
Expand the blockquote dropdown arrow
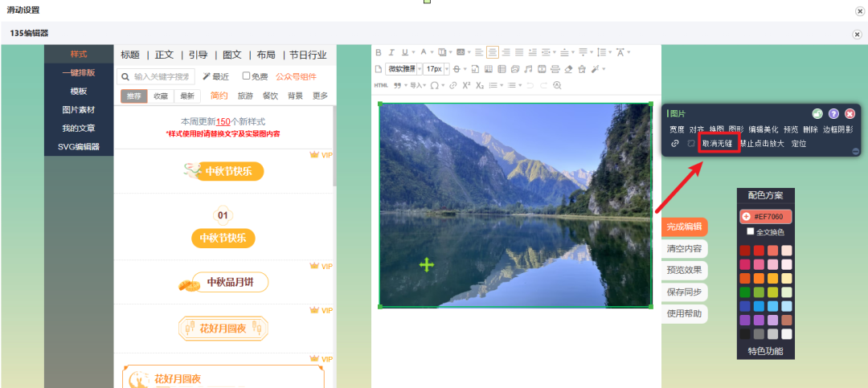406,85
